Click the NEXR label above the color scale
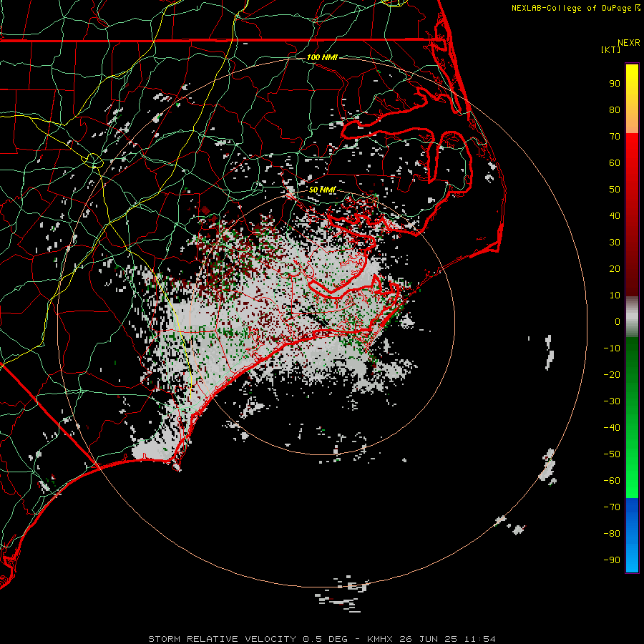 (629, 43)
